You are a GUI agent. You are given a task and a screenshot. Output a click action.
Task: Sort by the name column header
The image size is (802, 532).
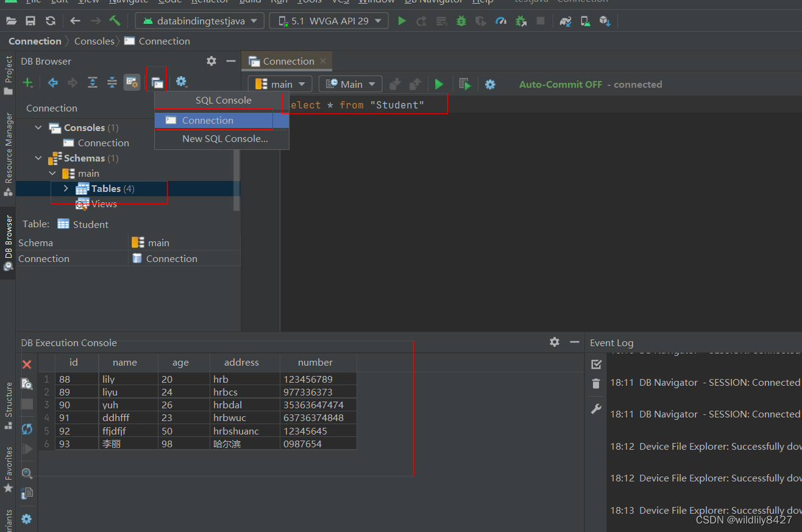[128, 362]
